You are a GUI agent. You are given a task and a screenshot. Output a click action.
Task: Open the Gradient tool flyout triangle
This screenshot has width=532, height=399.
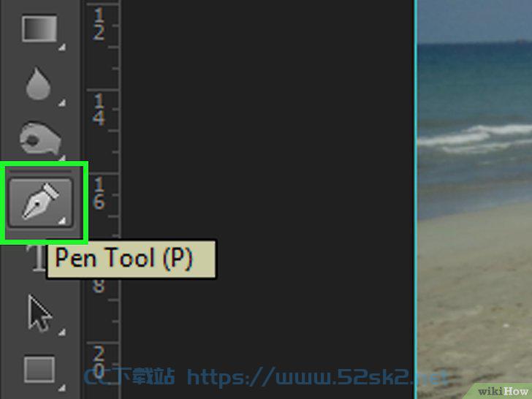[x=61, y=47]
